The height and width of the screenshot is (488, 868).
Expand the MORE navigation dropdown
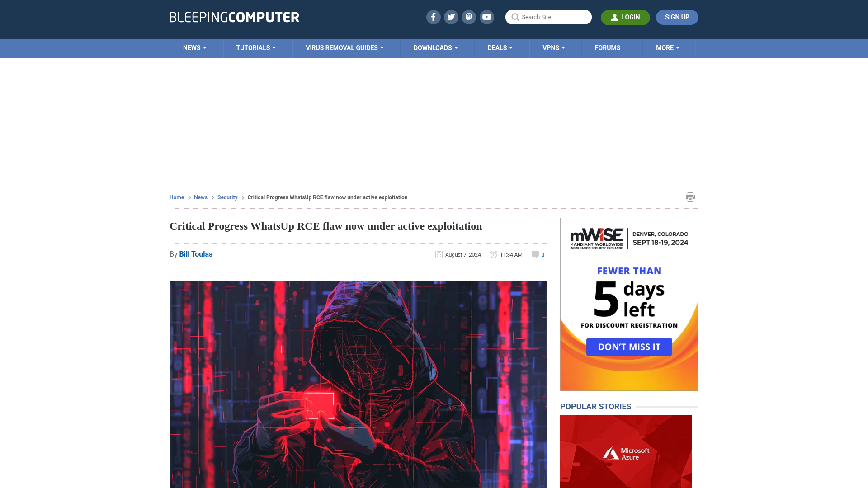coord(668,47)
